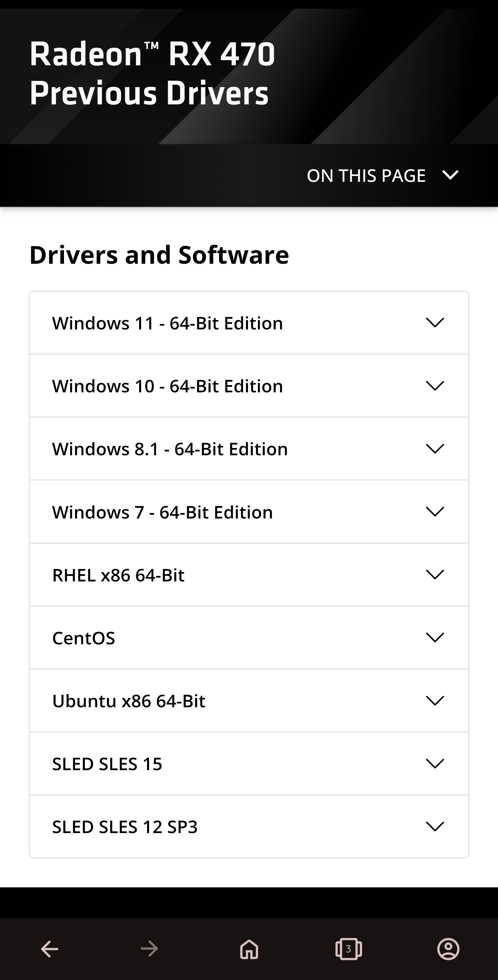
Task: Open the tabs switcher showing 3 tabs
Action: (x=348, y=949)
